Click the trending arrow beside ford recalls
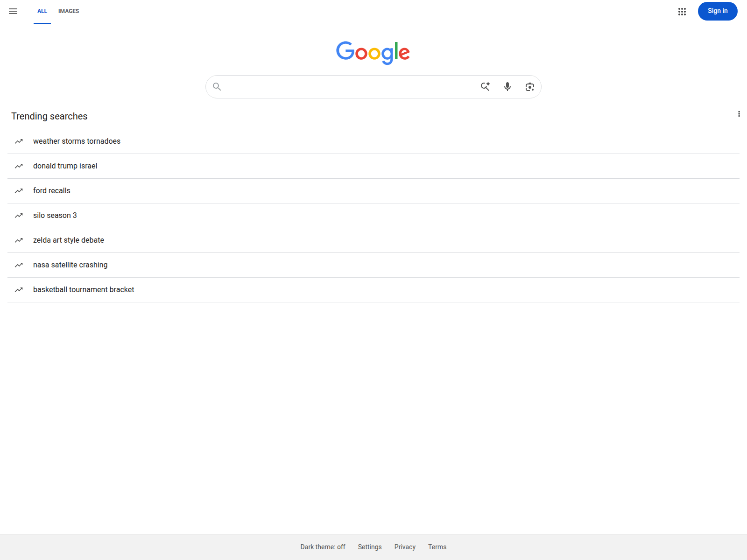The height and width of the screenshot is (560, 747). pos(19,191)
